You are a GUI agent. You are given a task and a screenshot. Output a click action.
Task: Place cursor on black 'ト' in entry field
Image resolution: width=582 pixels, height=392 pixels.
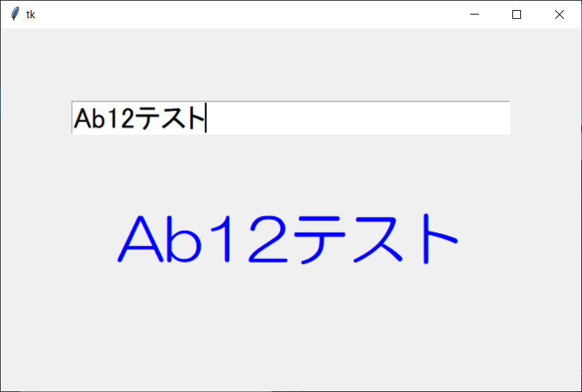click(x=196, y=118)
